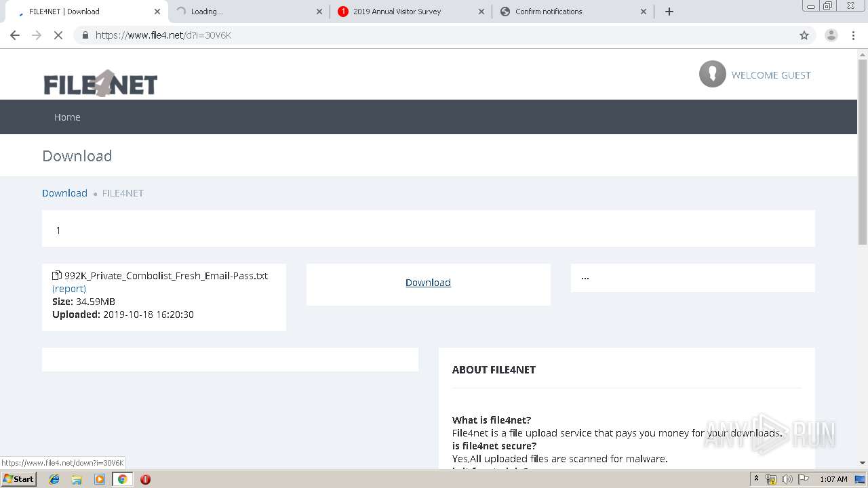Switch to 2019 Annual Visitor Survey tab
This screenshot has height=488, width=868.
coord(411,12)
